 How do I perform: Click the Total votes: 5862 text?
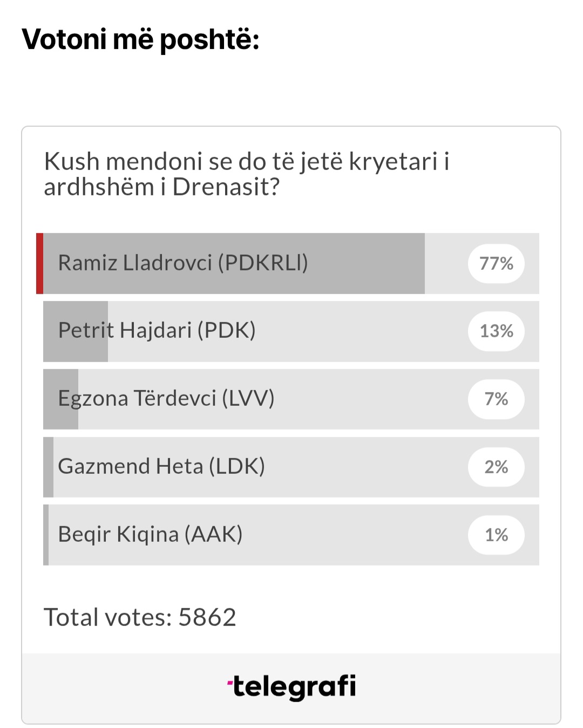140,617
